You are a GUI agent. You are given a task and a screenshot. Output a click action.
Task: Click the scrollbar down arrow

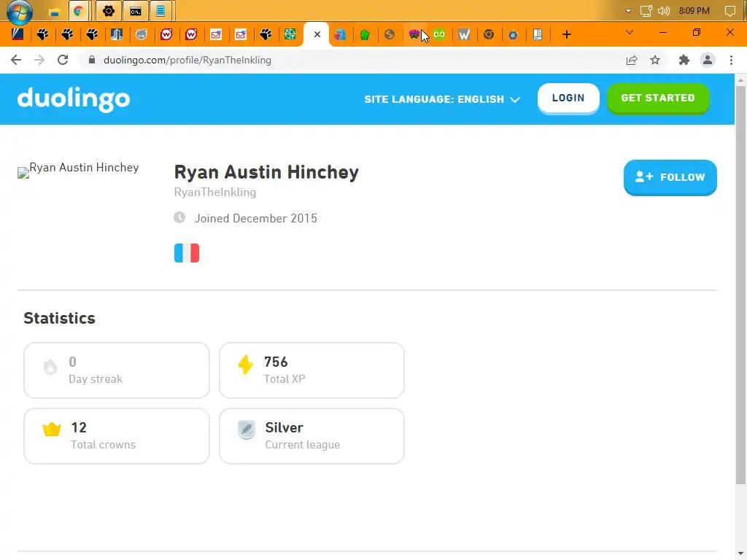740,554
